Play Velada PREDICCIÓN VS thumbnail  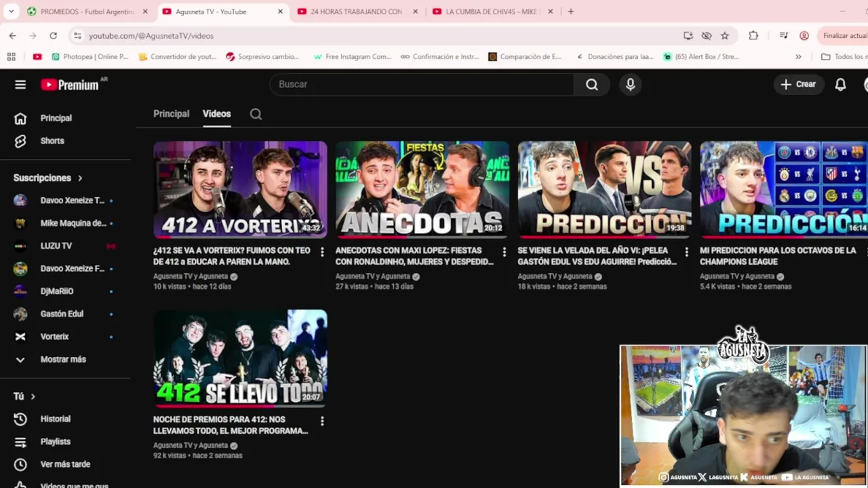(604, 190)
